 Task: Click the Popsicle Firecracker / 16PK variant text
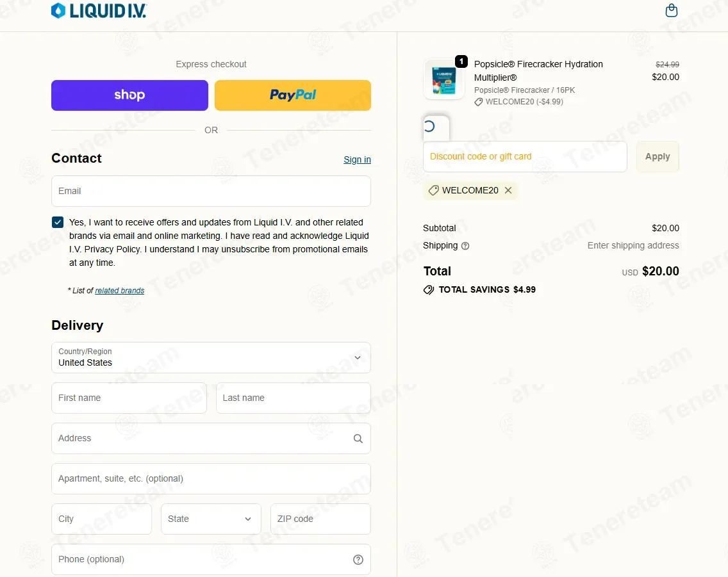pyautogui.click(x=524, y=90)
